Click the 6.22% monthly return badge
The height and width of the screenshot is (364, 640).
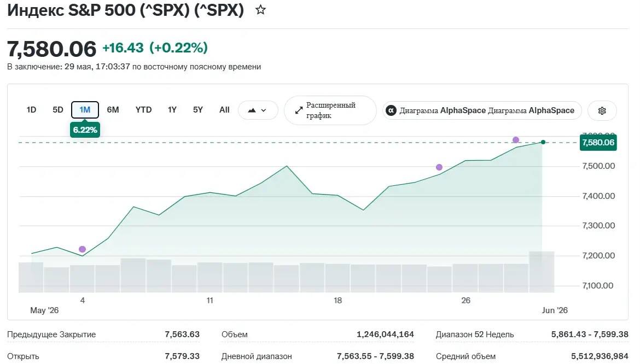click(85, 130)
